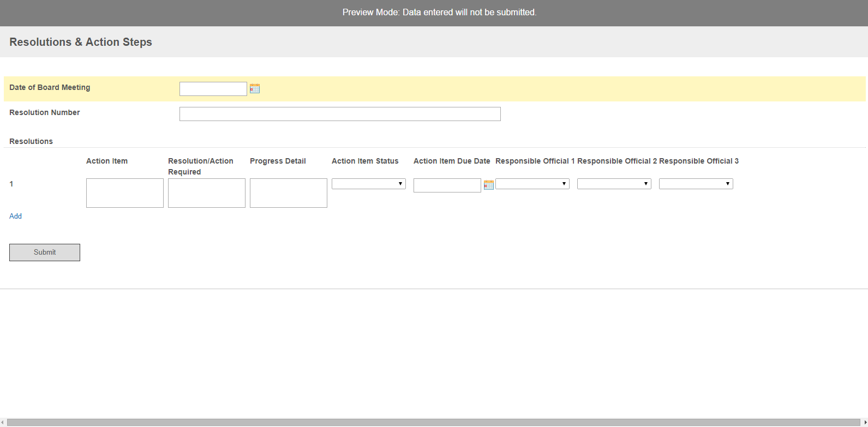Expand the Responsible Official 3 dropdown

[x=696, y=184]
